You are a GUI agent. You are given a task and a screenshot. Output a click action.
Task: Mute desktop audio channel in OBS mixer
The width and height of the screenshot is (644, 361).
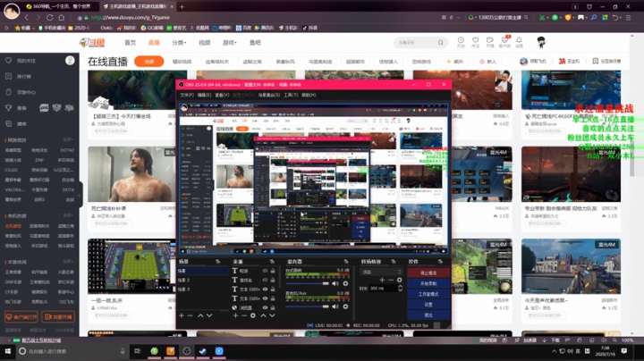[335, 283]
